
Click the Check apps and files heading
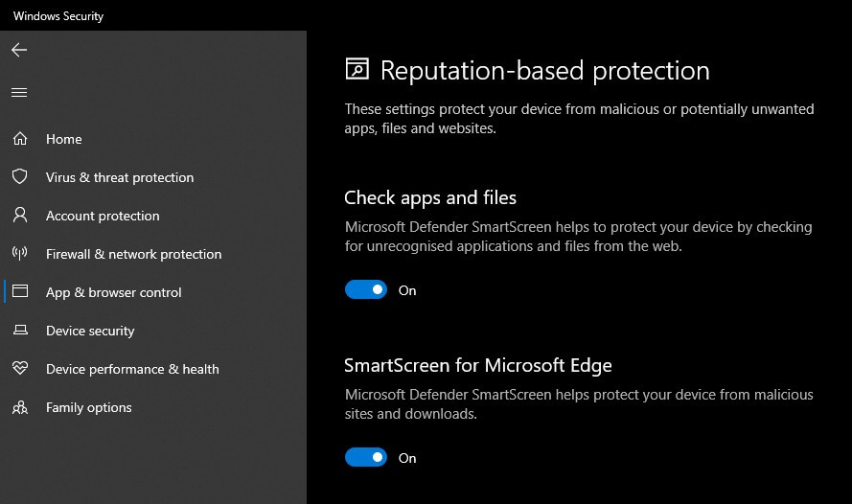[430, 197]
